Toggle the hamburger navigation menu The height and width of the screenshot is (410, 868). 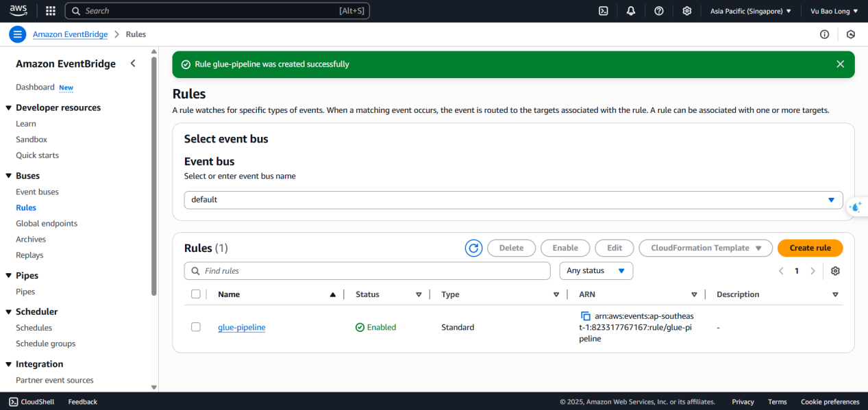[18, 34]
